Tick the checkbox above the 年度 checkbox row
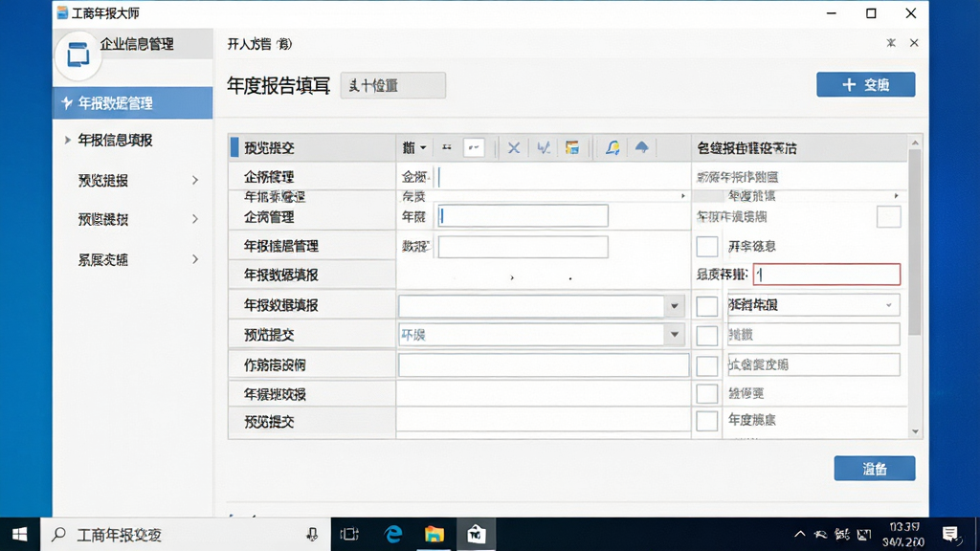 click(707, 393)
